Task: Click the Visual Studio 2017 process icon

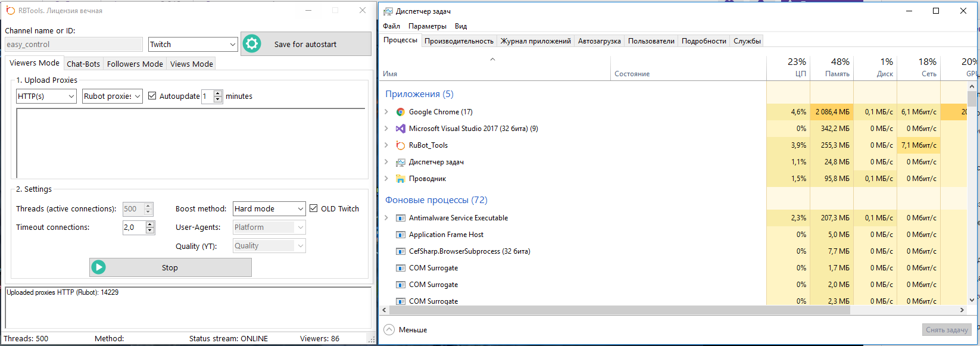Action: [401, 129]
